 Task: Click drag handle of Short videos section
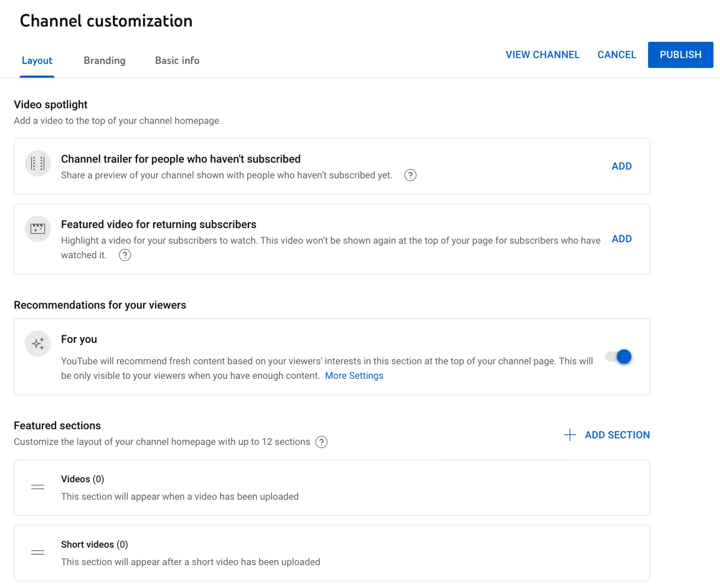coord(38,552)
